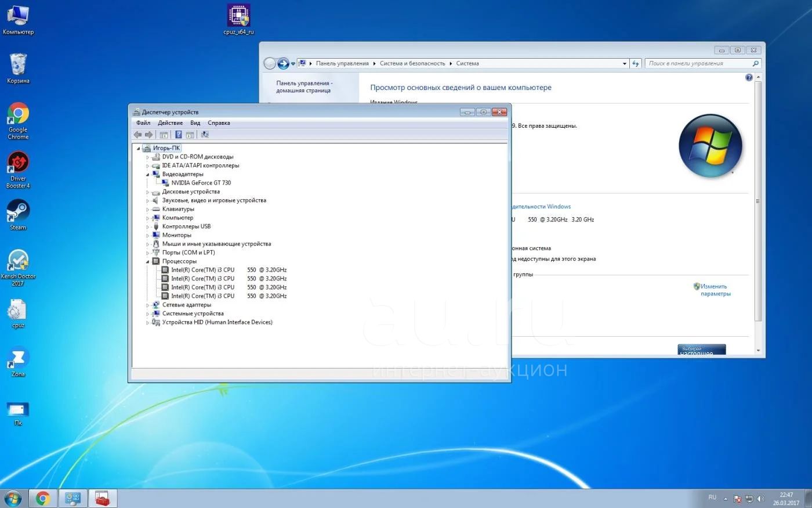Expand DVD и CD-ROM дисководы node

(x=147, y=157)
